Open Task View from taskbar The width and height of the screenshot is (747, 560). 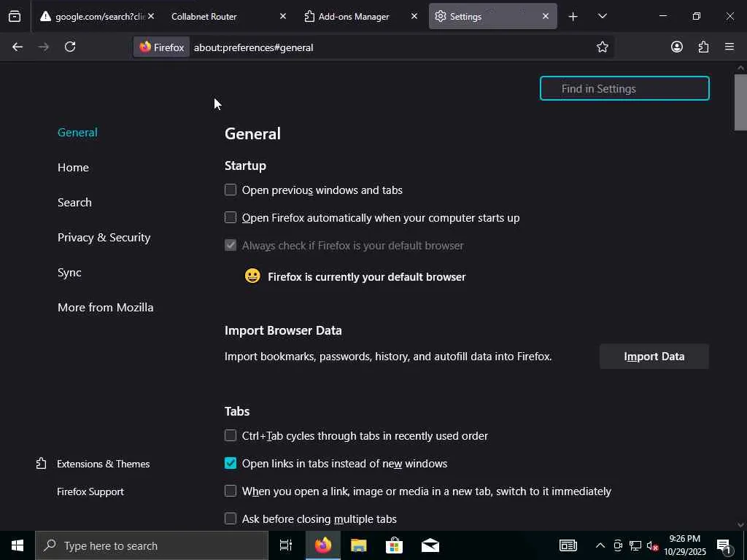(x=286, y=545)
